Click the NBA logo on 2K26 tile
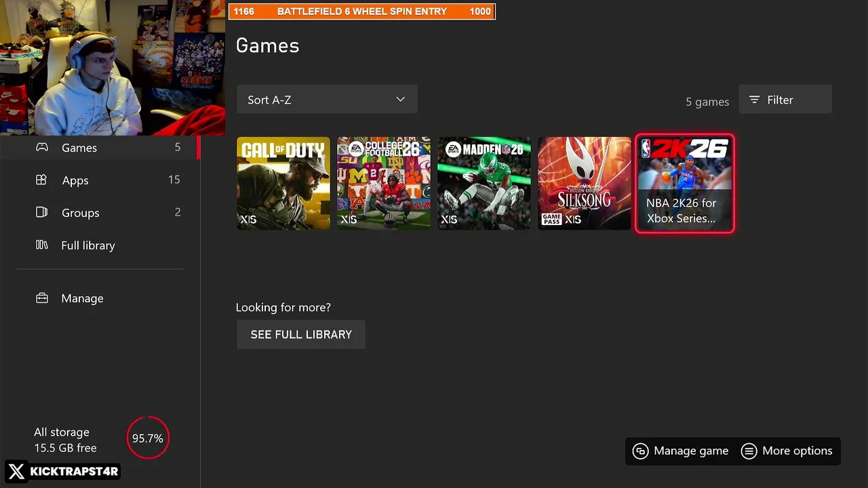 [646, 148]
